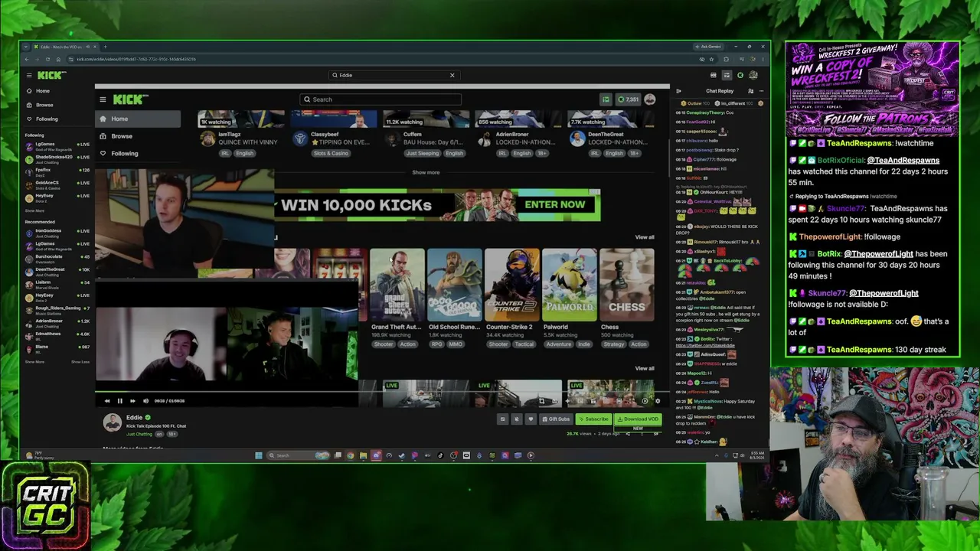Open the inner 7,351 KICKs balance button

(x=628, y=99)
